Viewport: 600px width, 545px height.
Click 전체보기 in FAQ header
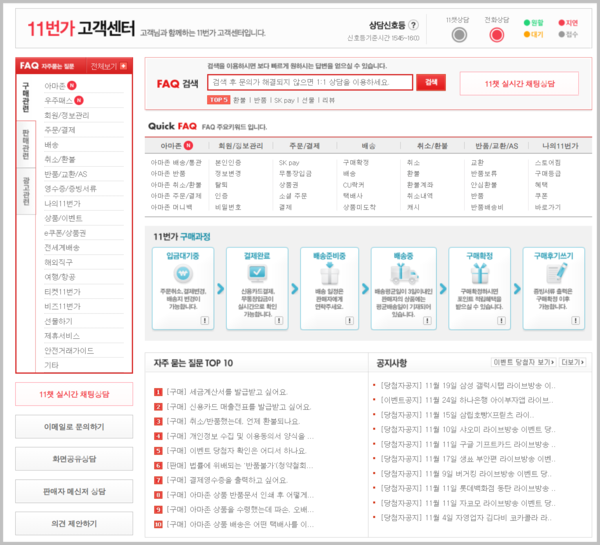click(x=103, y=66)
